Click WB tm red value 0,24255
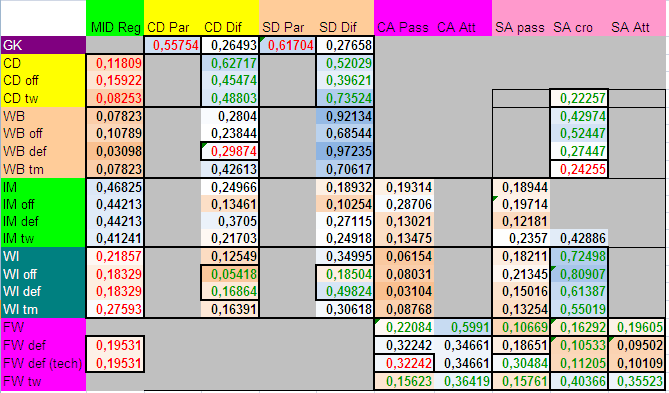The width and height of the screenshot is (669, 393). [x=579, y=169]
